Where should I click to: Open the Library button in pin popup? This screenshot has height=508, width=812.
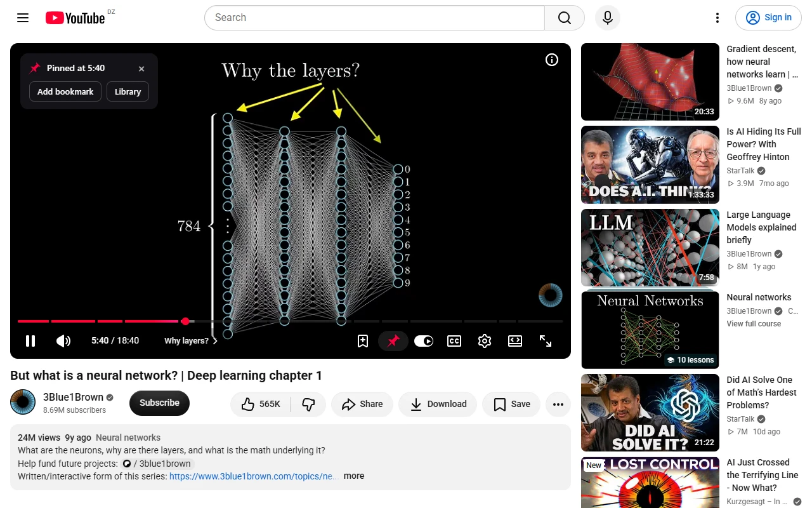coord(128,91)
